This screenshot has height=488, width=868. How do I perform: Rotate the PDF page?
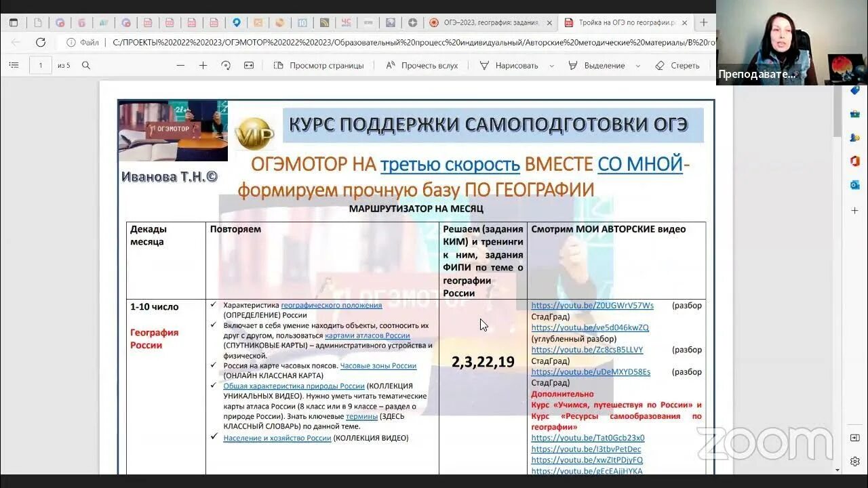pos(226,65)
